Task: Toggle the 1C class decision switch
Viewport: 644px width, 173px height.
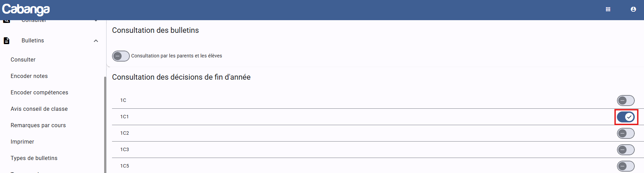Action: coord(626,101)
